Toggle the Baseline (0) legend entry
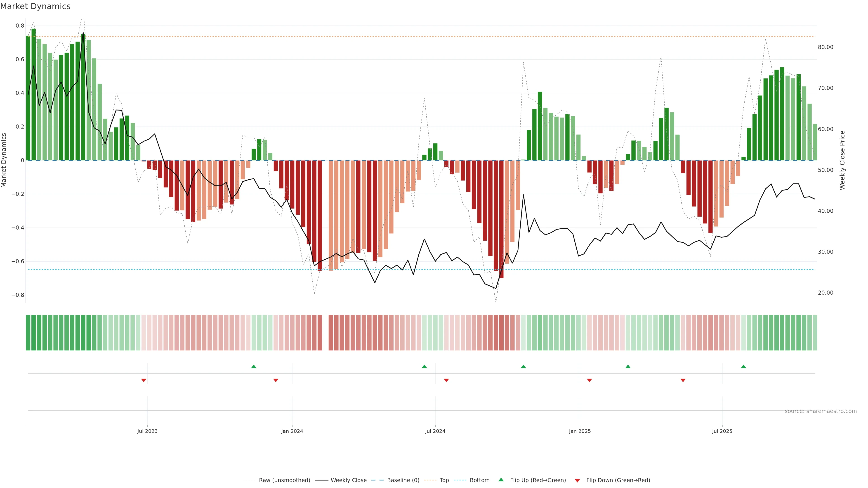 tap(403, 480)
